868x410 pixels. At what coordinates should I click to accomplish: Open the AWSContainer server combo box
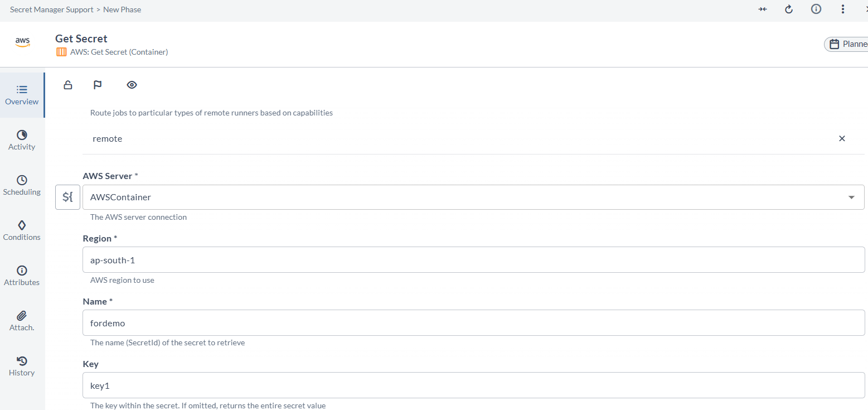(x=463, y=197)
